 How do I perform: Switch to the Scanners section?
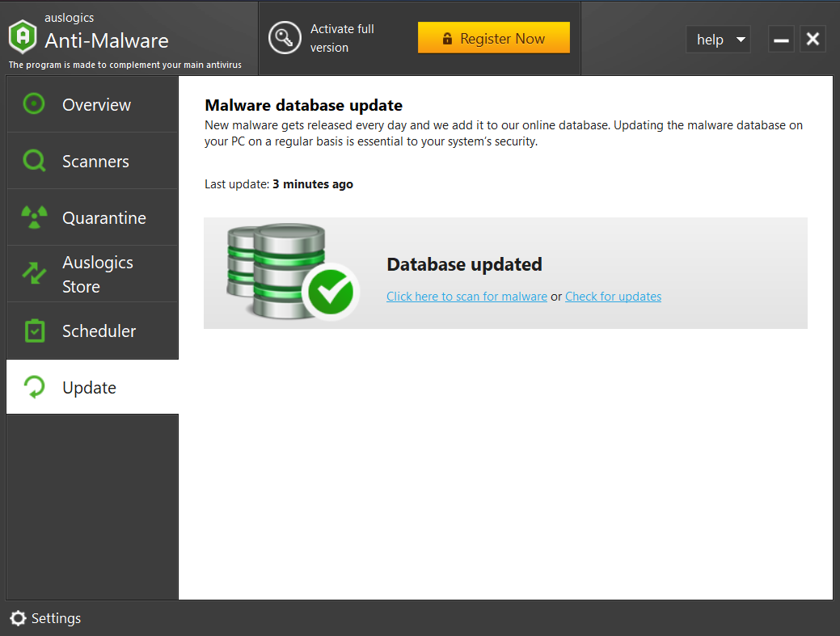point(92,161)
